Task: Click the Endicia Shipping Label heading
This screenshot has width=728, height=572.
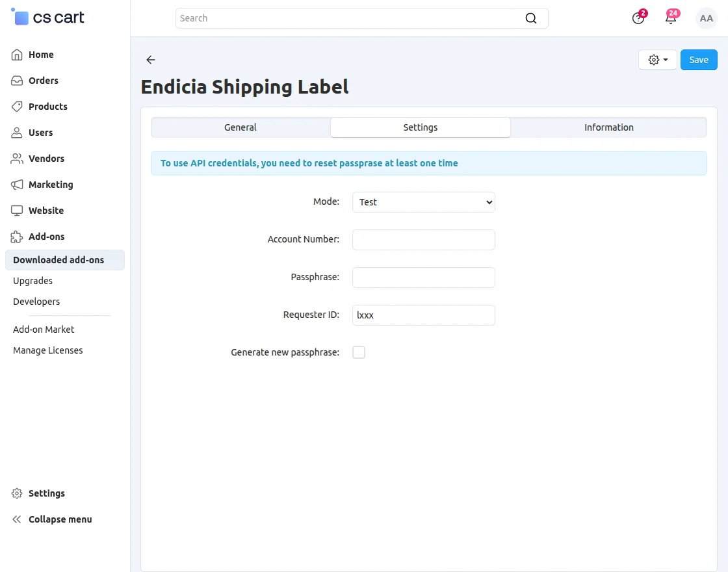Action: 244,87
